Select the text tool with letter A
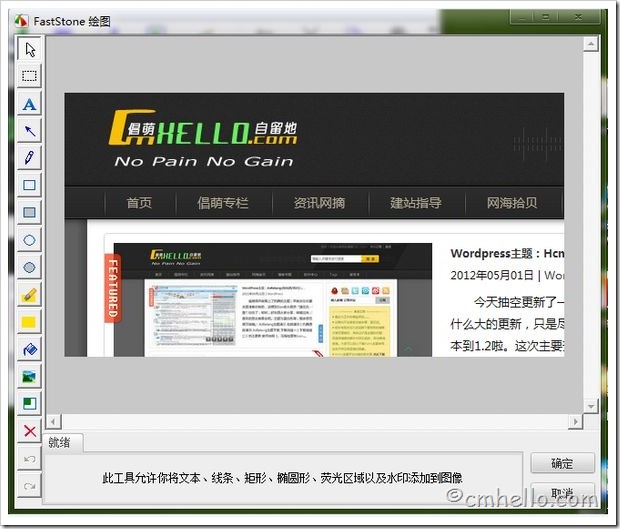 29,104
